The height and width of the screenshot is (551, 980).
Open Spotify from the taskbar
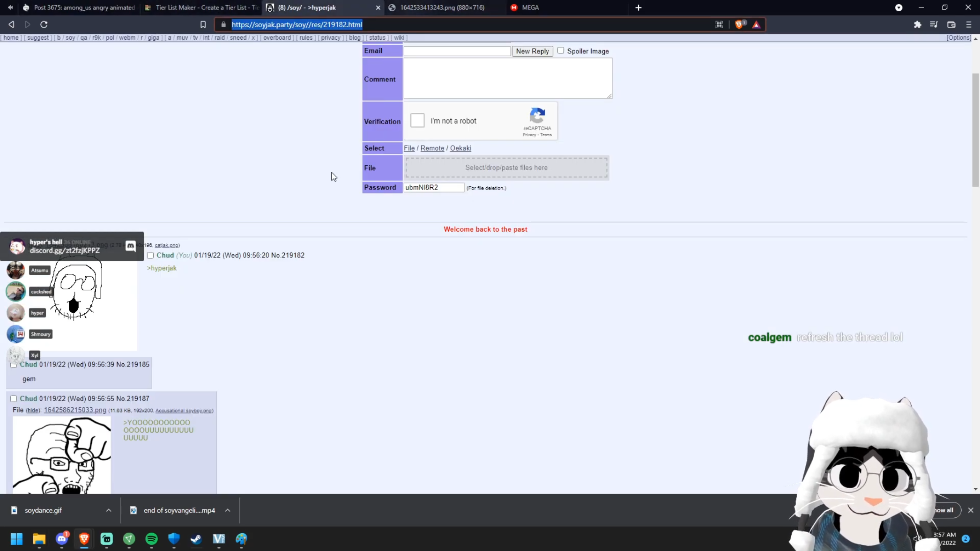point(151,539)
